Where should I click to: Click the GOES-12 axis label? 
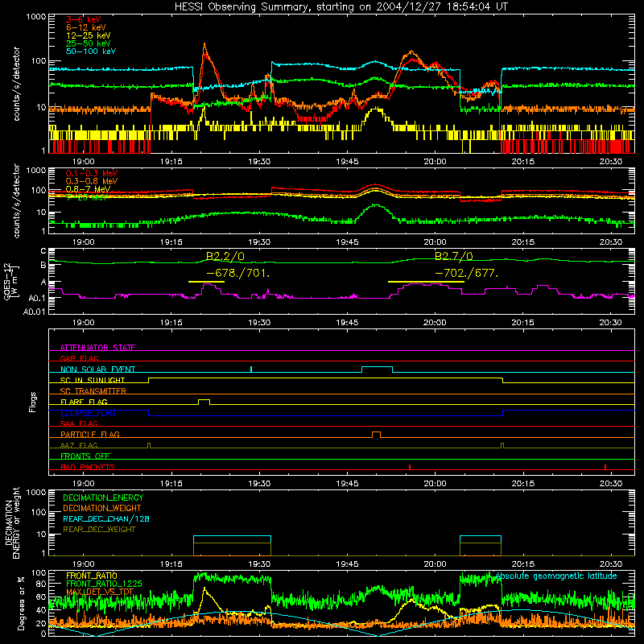[10, 282]
